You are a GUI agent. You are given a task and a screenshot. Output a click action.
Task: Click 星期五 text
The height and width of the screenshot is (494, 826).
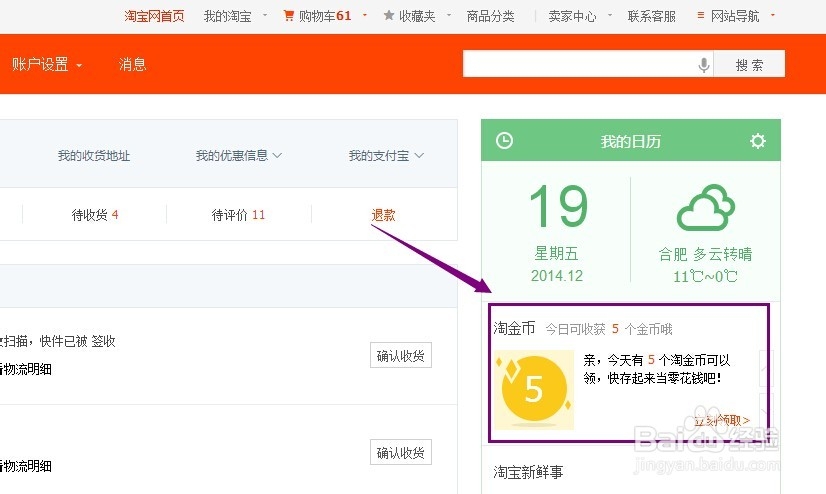[556, 253]
